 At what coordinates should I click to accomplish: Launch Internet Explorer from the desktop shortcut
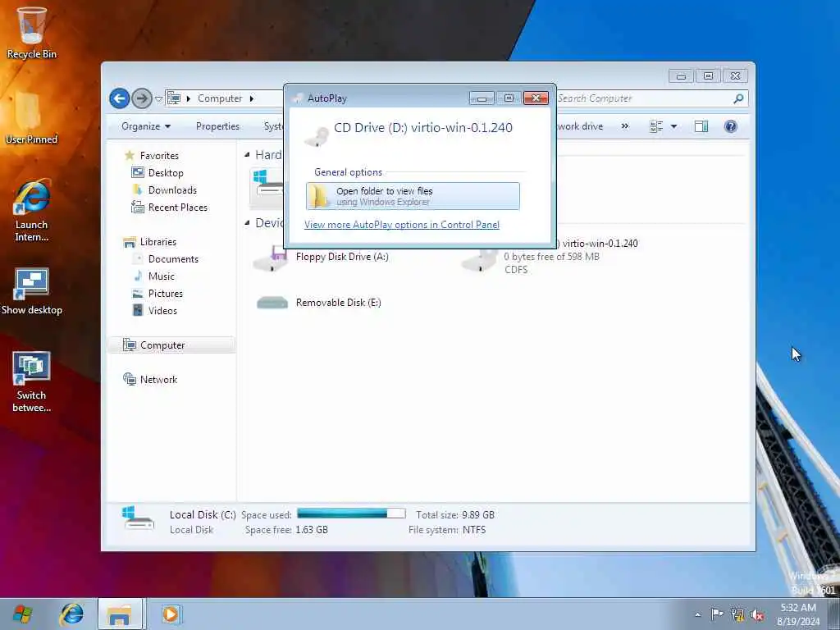(x=31, y=211)
